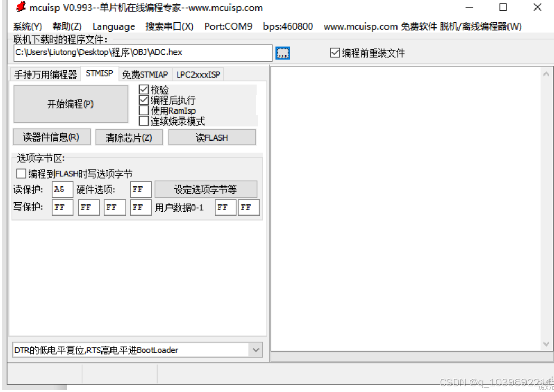Click the 读保护 A5 value field
The image size is (554, 392).
(62, 189)
